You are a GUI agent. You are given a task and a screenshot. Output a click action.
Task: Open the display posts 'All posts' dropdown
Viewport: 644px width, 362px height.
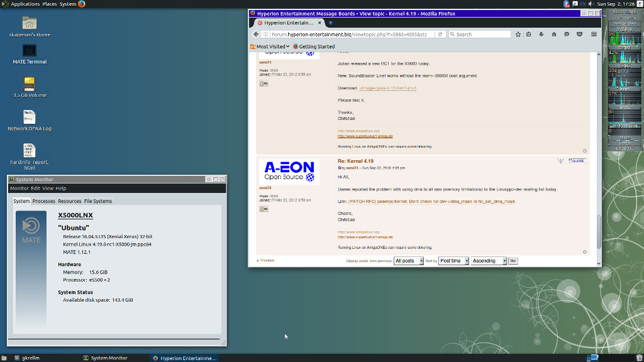click(x=409, y=261)
